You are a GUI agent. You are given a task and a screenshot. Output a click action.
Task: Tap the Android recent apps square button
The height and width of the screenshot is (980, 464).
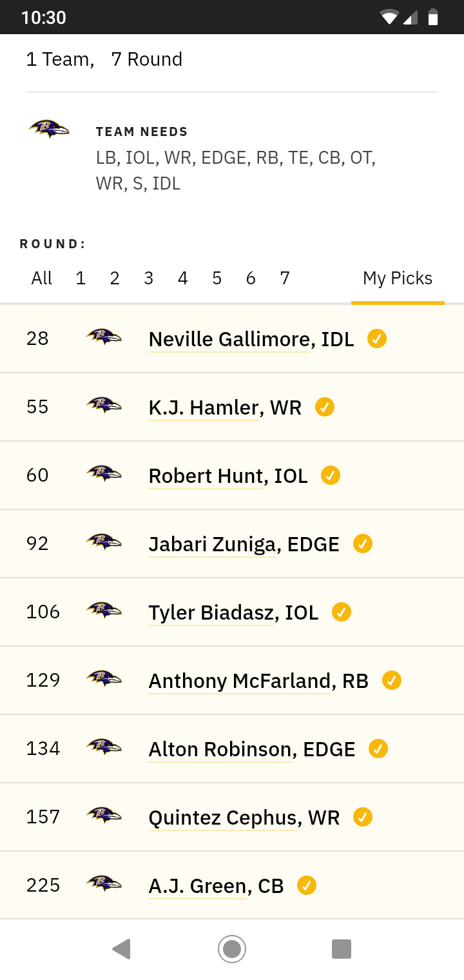pos(342,949)
